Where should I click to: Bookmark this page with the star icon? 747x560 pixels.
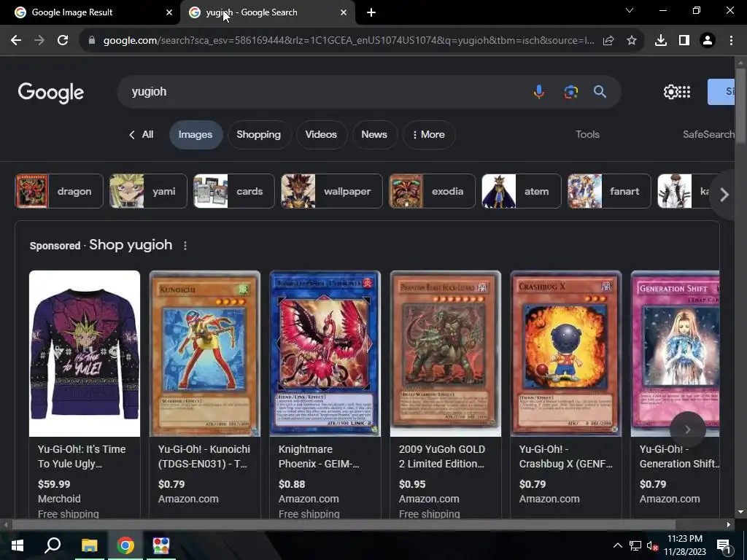(x=632, y=41)
